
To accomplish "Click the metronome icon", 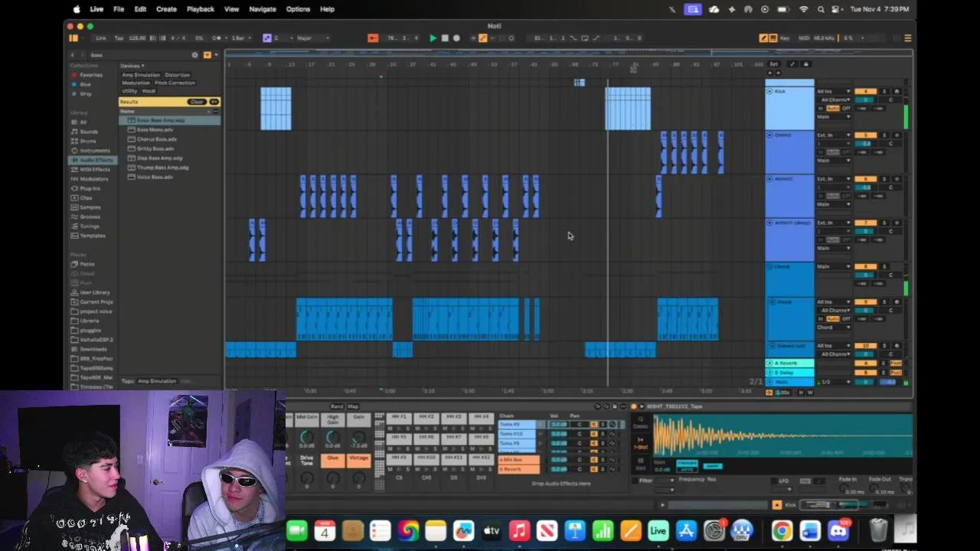I will click(217, 37).
